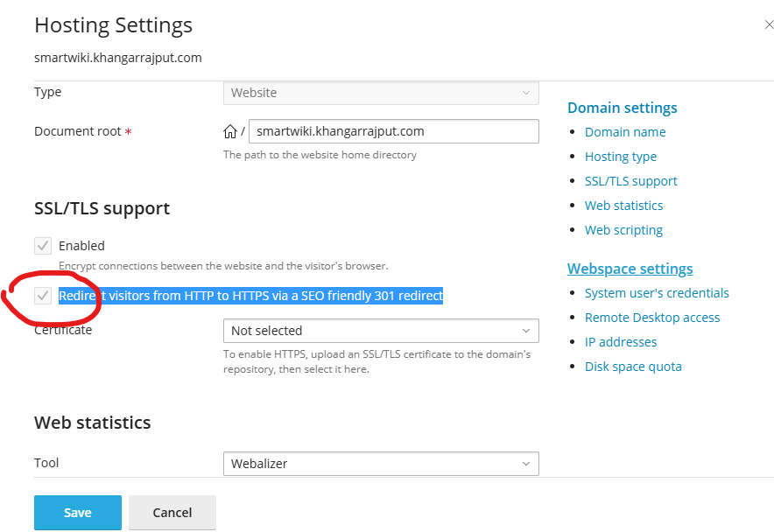Viewport: 774px width, 532px height.
Task: Click the Document root path field
Action: (x=393, y=131)
